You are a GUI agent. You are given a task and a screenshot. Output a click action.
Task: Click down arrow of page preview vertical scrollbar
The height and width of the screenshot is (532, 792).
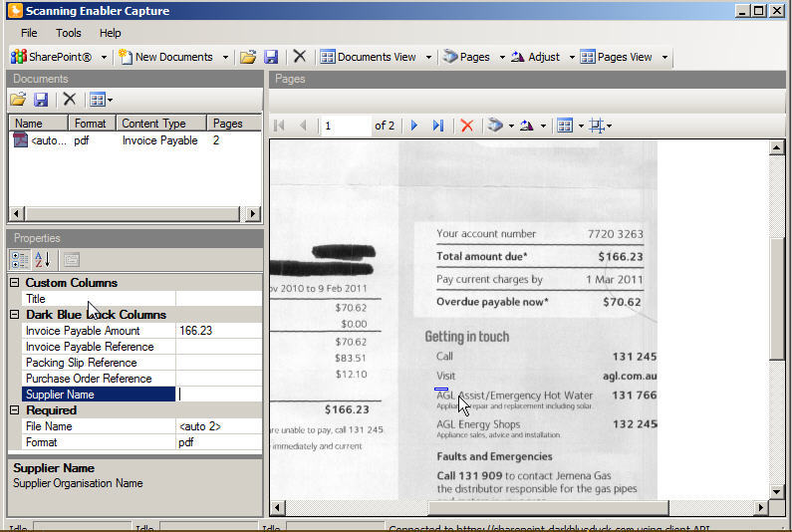(776, 491)
